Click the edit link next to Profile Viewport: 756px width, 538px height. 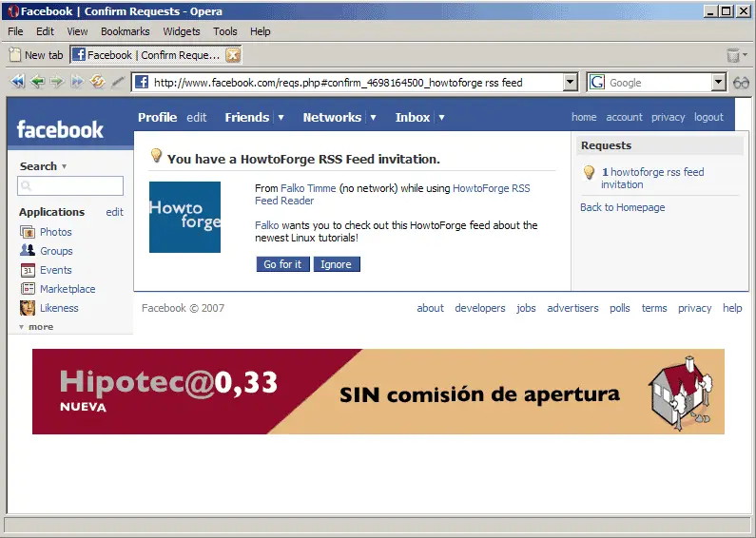coord(197,118)
